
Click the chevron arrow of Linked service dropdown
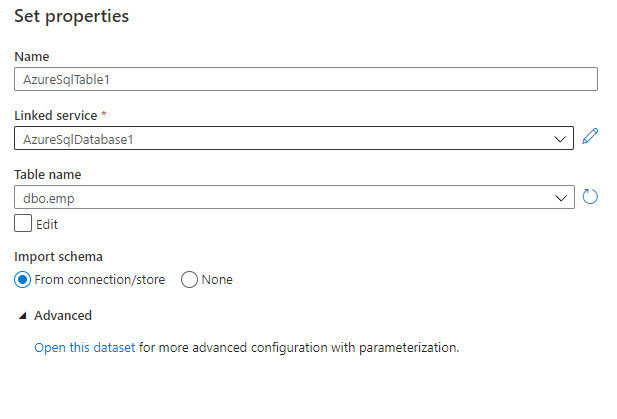(561, 139)
